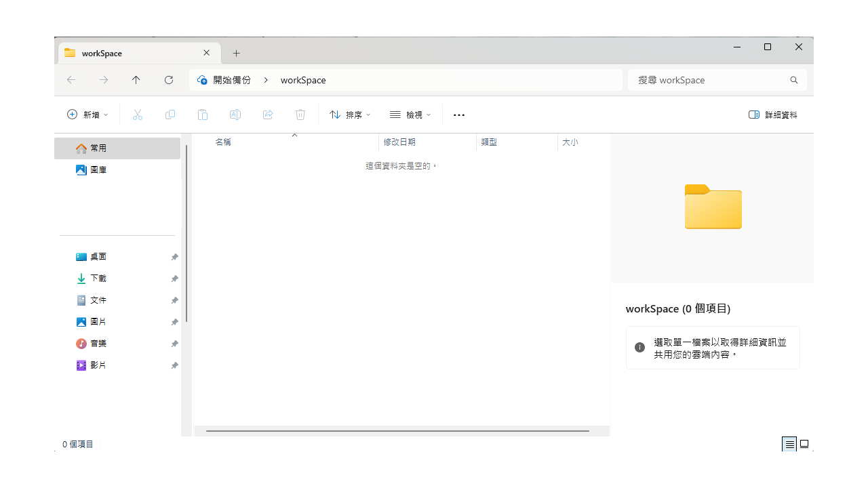Open a new tab with plus button
868x488 pixels.
coord(236,53)
